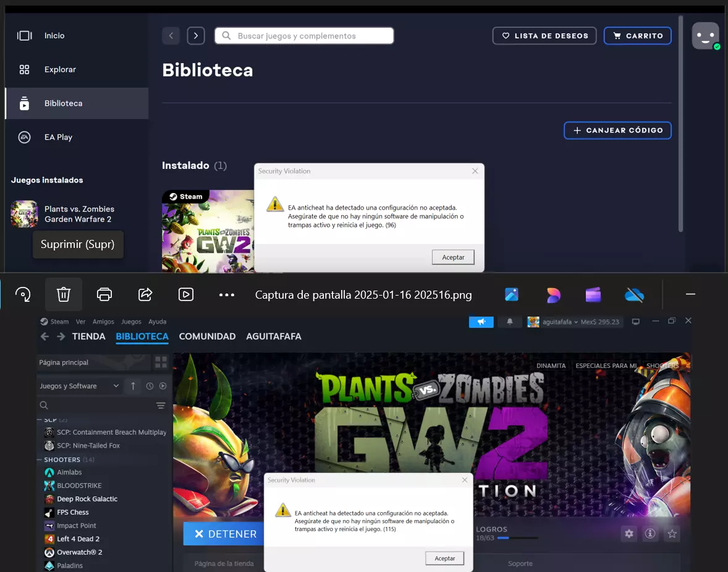Viewport: 728px width, 572px height.
Task: Switch to BIBLIOTECA tab in Steam
Action: click(142, 336)
